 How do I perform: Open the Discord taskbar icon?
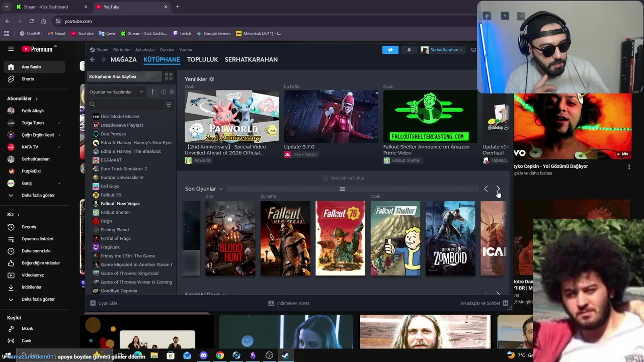203,355
